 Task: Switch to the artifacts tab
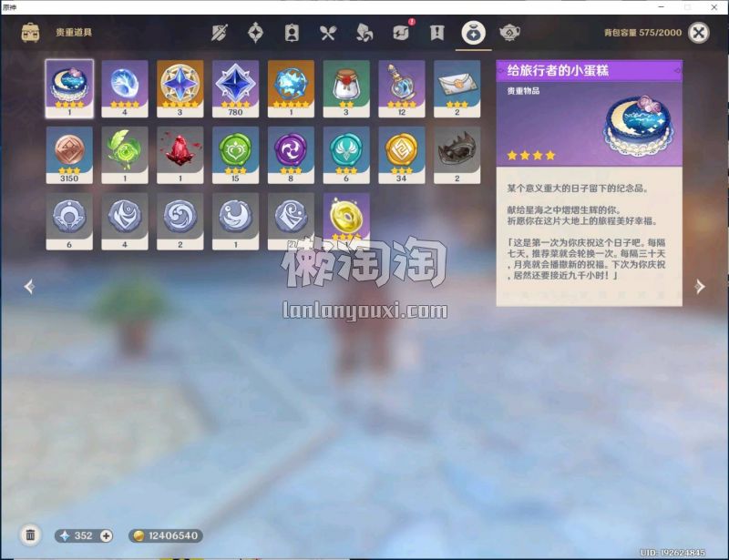pos(255,33)
